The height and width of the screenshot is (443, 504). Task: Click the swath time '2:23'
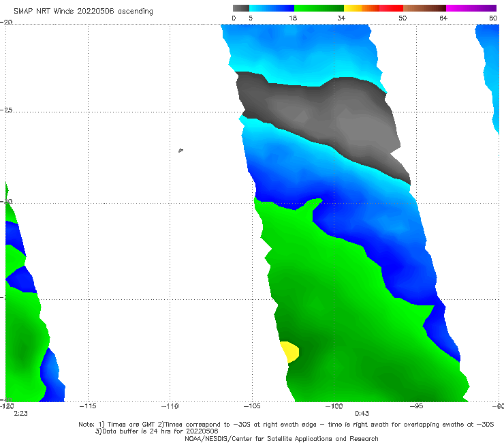tap(20, 414)
